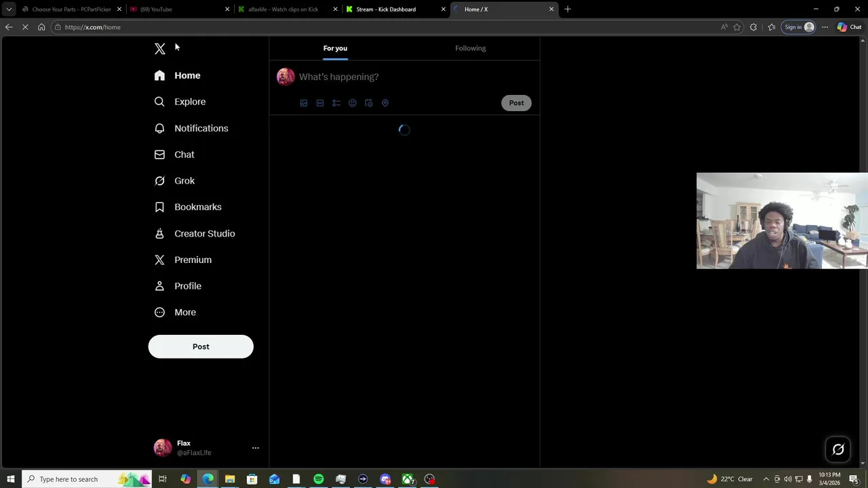Open the clock showing 10:13 PM

(x=829, y=479)
